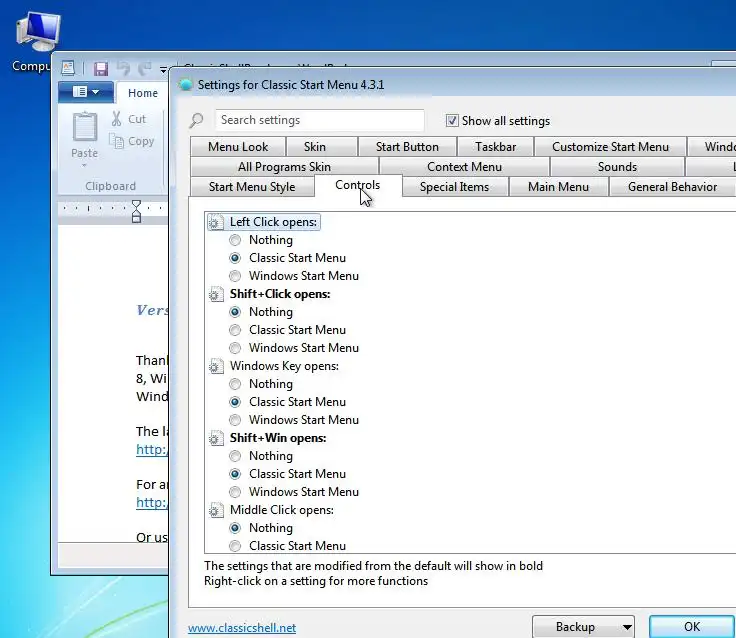
Task: Select the Controls tab
Action: click(358, 185)
